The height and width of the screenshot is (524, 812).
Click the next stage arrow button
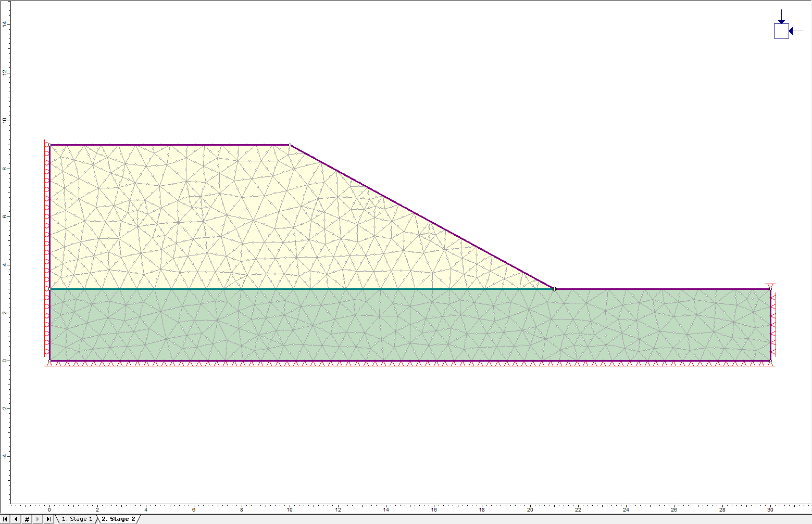pos(38,519)
